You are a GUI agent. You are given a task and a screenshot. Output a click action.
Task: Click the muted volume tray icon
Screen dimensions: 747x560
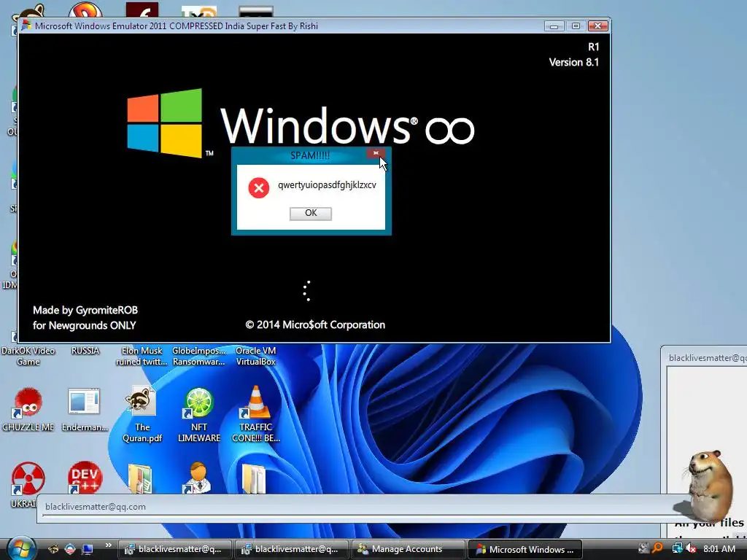point(692,548)
